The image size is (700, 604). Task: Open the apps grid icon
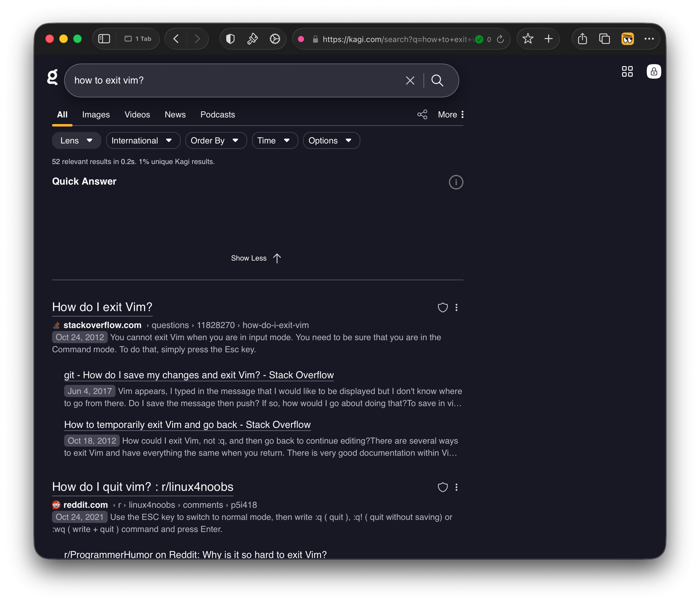(627, 72)
